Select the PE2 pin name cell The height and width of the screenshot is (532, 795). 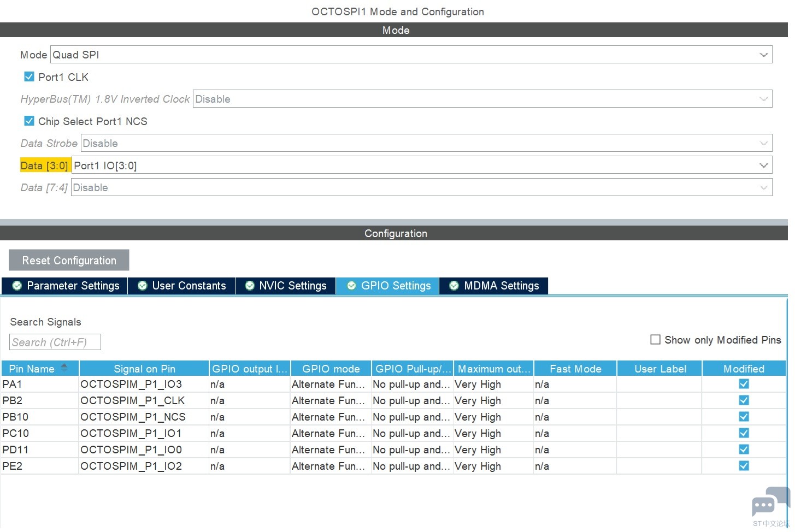[40, 466]
